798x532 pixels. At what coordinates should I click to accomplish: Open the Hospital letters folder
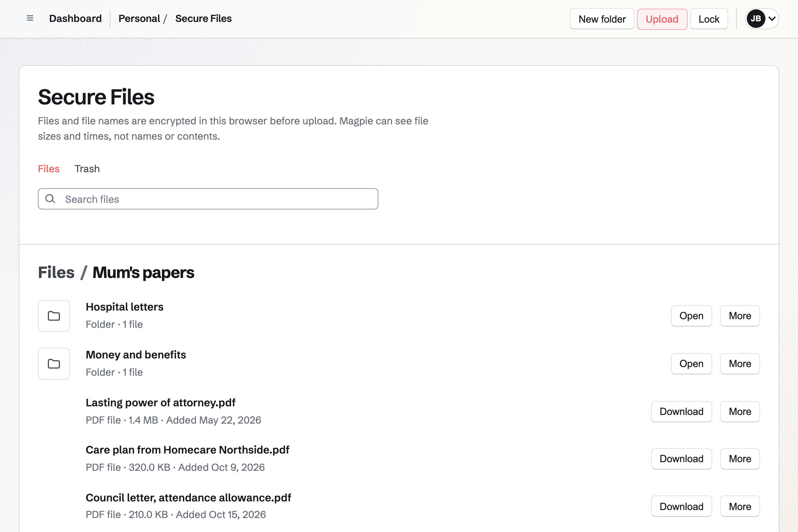(x=691, y=316)
